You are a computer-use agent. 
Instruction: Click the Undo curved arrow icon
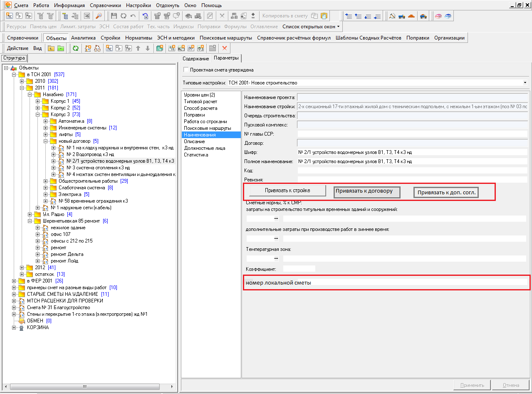(x=133, y=16)
